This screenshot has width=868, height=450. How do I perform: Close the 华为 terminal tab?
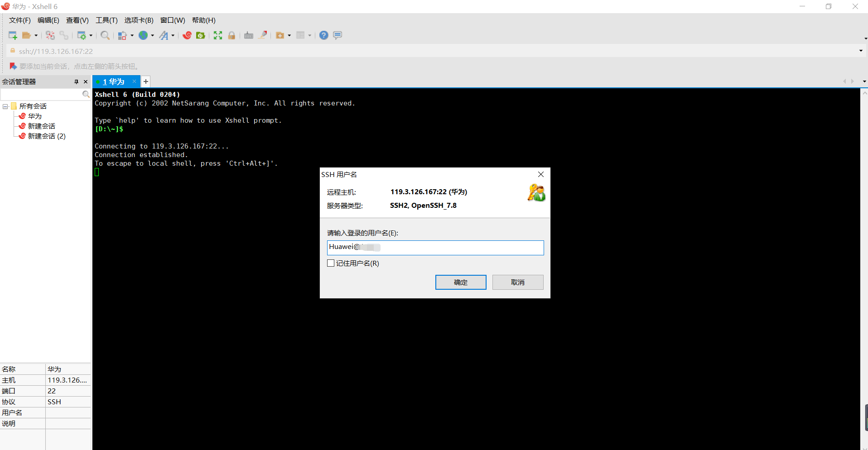point(134,81)
